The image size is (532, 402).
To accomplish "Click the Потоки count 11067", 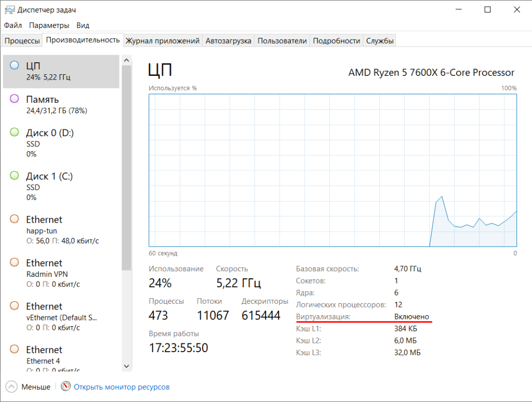I will pos(212,315).
